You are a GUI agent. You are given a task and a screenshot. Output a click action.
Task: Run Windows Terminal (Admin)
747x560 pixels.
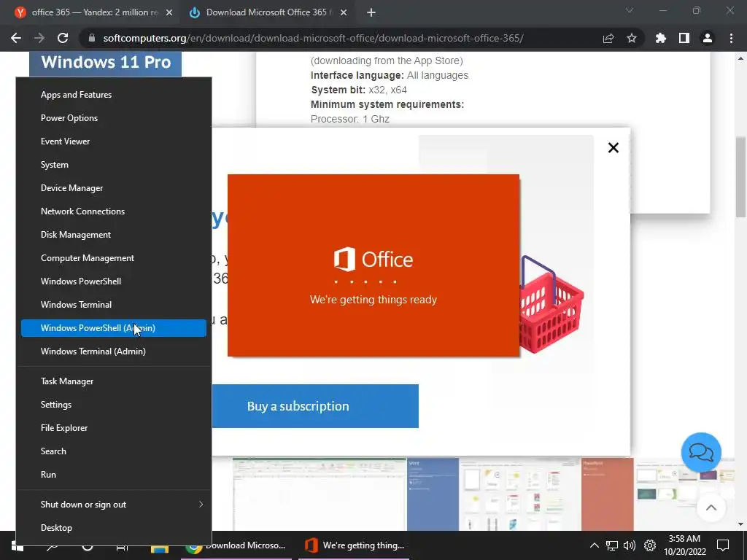coord(113,351)
